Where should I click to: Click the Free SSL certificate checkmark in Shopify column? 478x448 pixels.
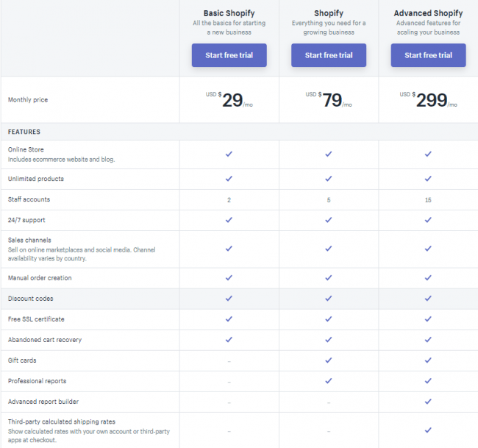click(x=329, y=319)
